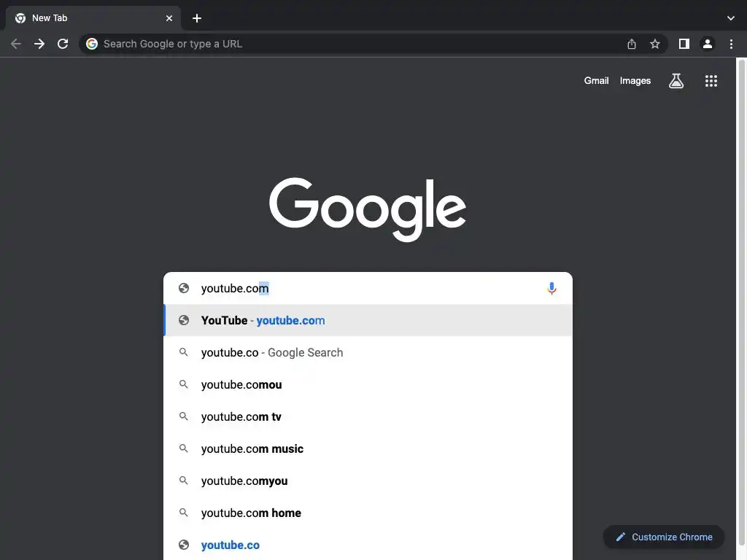Select the New Tab tab
The width and height of the screenshot is (747, 560).
93,18
